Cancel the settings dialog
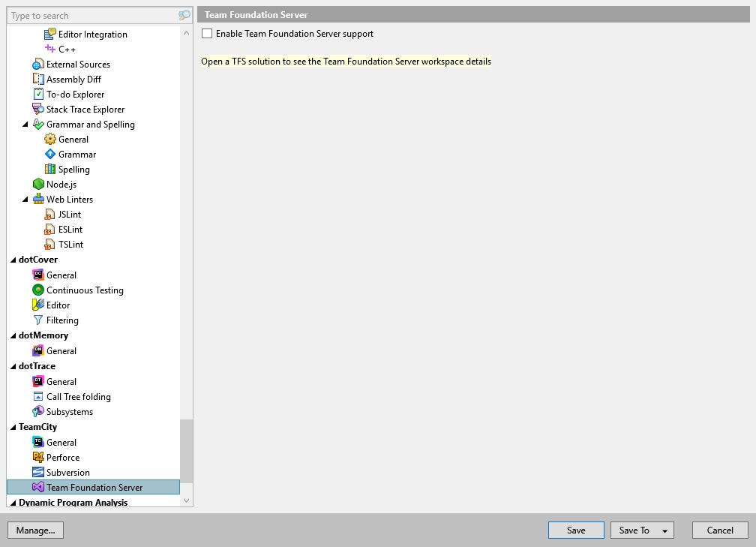756x547 pixels. 720,530
